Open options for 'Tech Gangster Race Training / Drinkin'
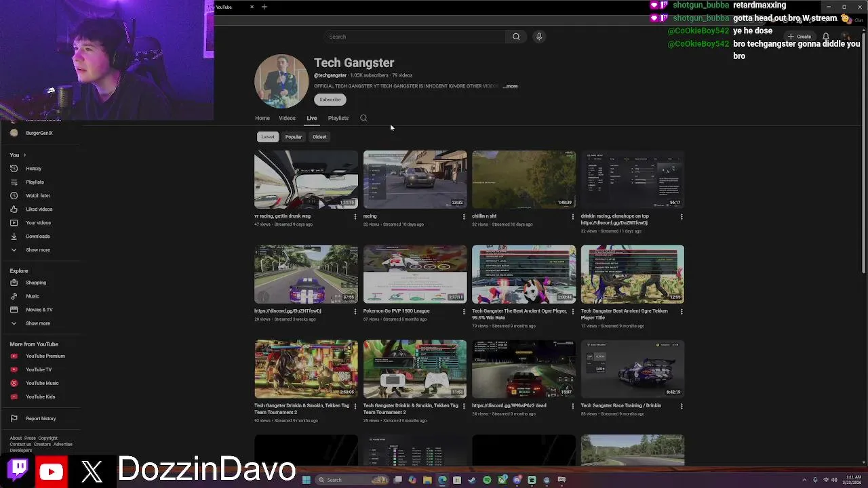The height and width of the screenshot is (488, 868). 682,406
